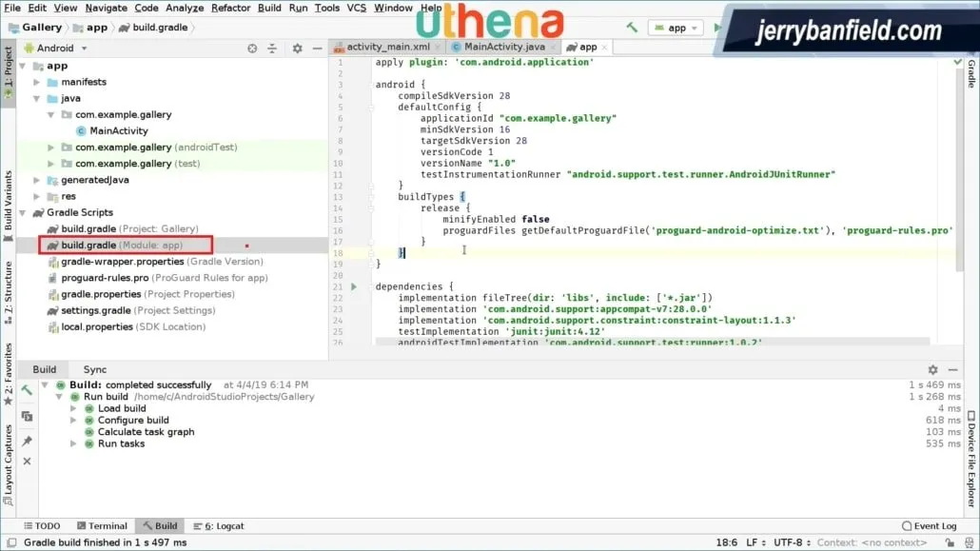
Task: Open the File menu
Action: click(11, 8)
